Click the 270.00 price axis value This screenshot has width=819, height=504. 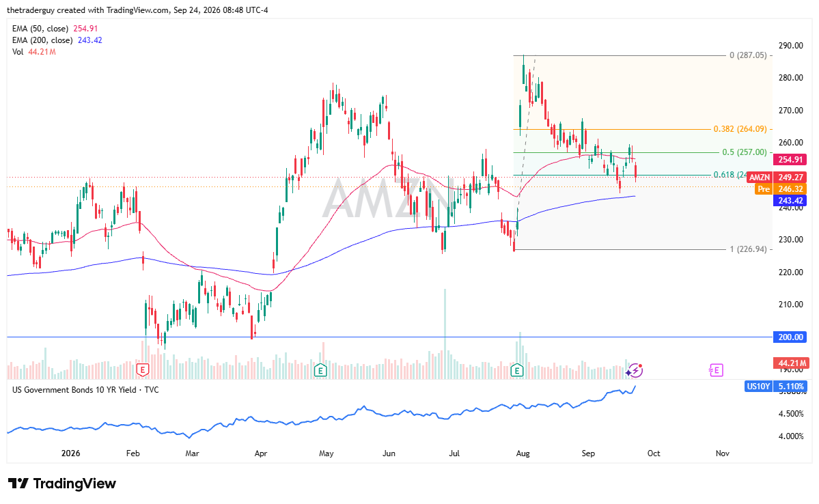791,110
